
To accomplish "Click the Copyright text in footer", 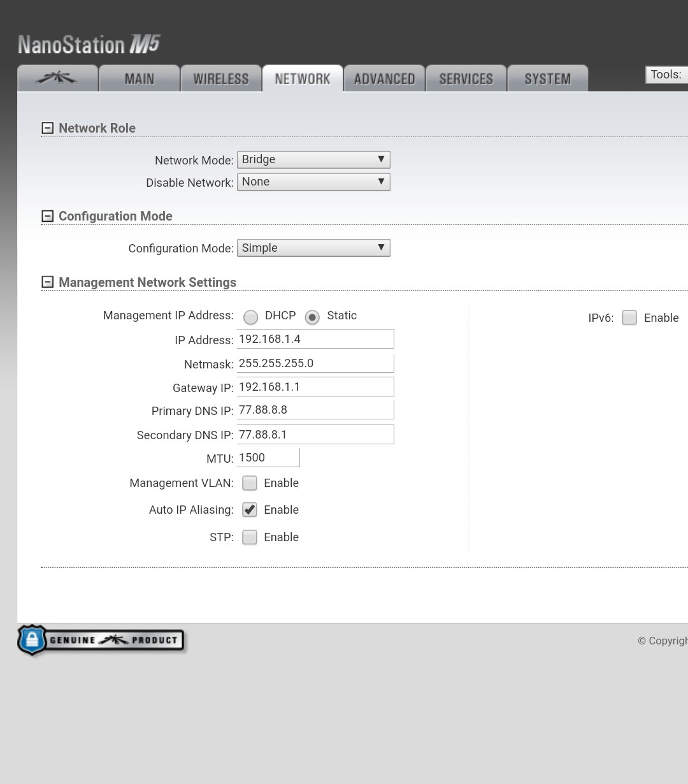I will click(x=663, y=641).
